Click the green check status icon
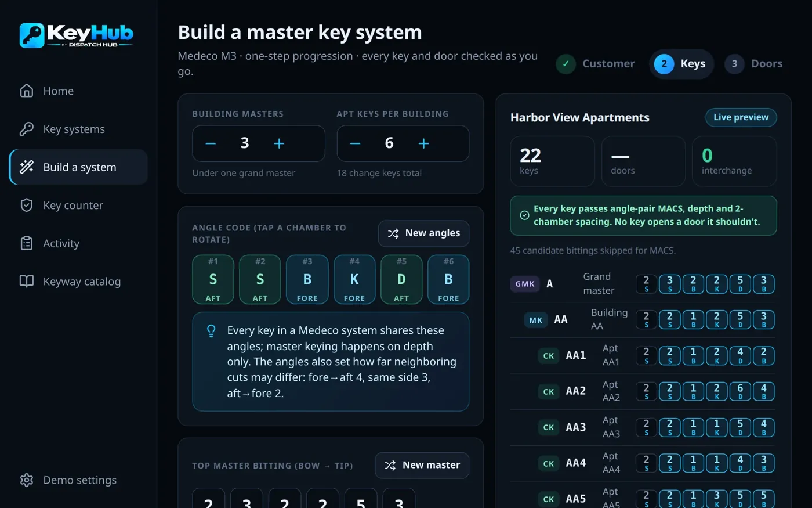 pyautogui.click(x=524, y=215)
